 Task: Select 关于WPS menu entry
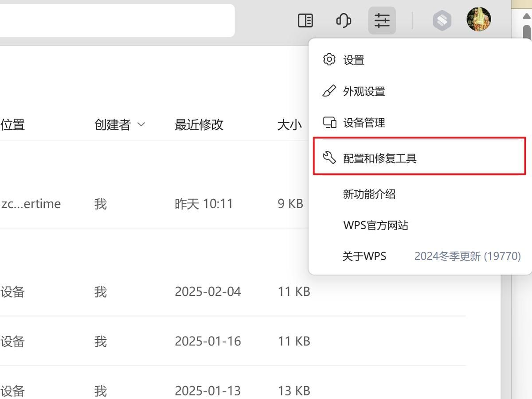tap(364, 256)
